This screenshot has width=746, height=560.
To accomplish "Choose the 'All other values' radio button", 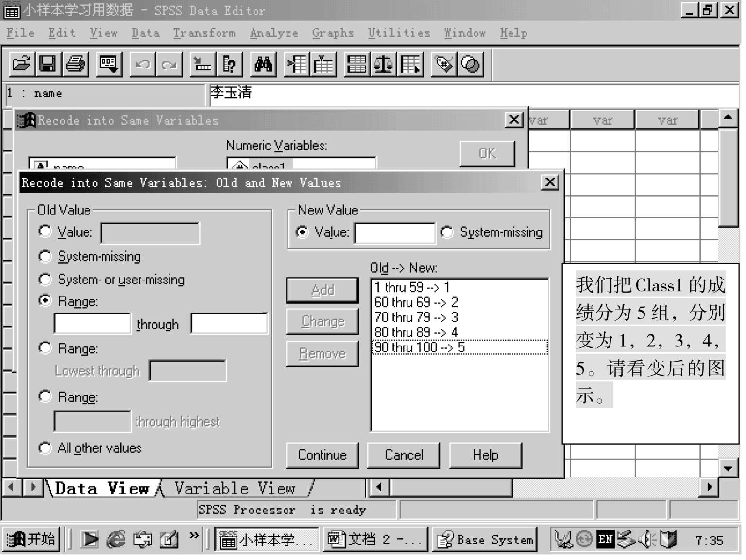I will [x=45, y=448].
